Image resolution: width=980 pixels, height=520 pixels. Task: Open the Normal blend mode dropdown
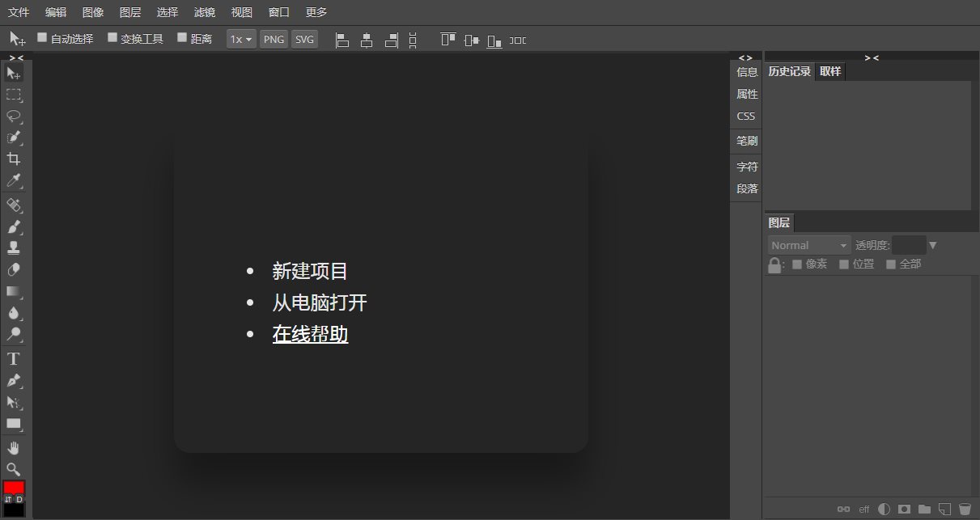(x=808, y=245)
